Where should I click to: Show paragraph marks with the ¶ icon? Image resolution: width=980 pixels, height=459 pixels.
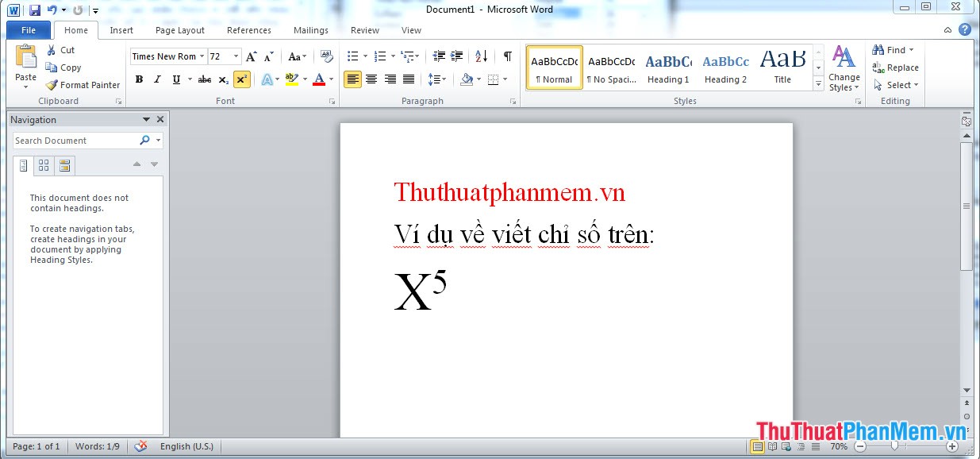(x=508, y=56)
